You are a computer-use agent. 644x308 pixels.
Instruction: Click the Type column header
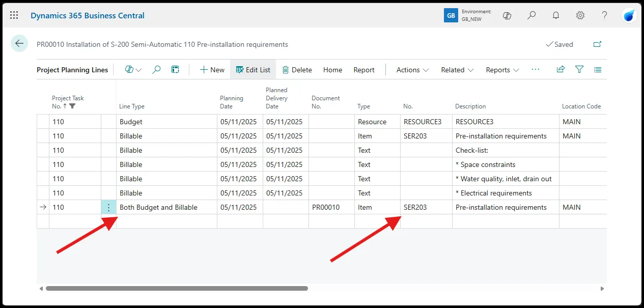tap(363, 106)
